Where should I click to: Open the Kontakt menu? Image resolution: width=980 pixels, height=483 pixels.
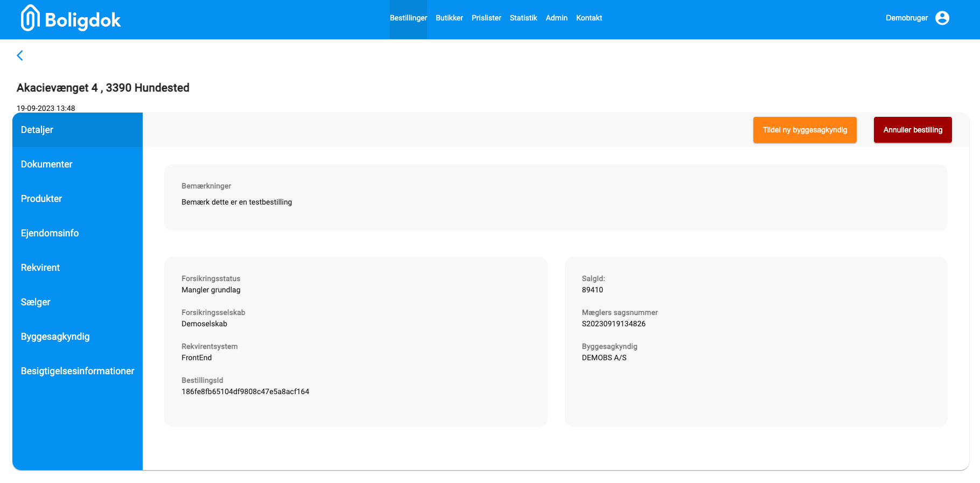pyautogui.click(x=589, y=18)
